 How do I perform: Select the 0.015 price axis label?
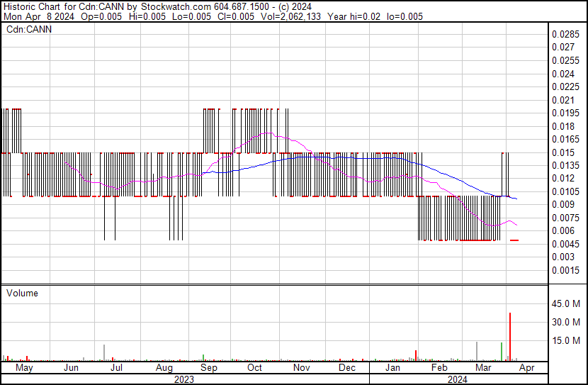[x=563, y=152]
